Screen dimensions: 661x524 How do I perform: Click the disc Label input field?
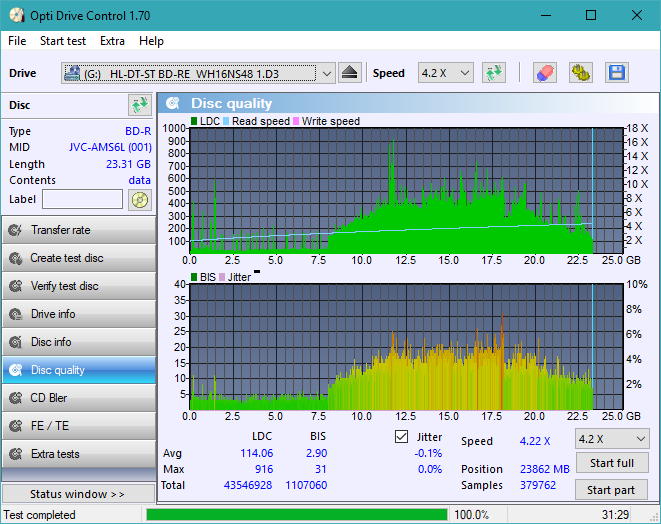(x=82, y=199)
